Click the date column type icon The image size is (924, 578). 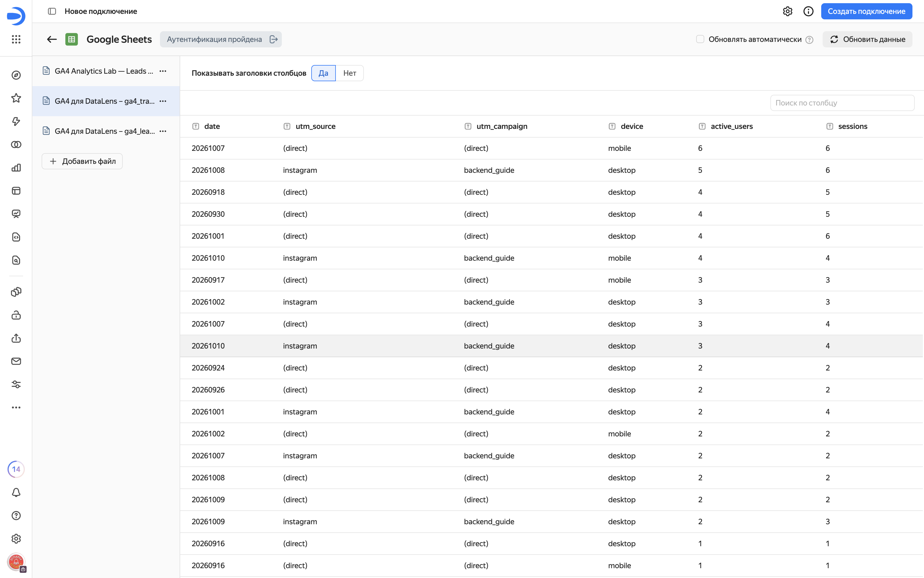coord(195,126)
